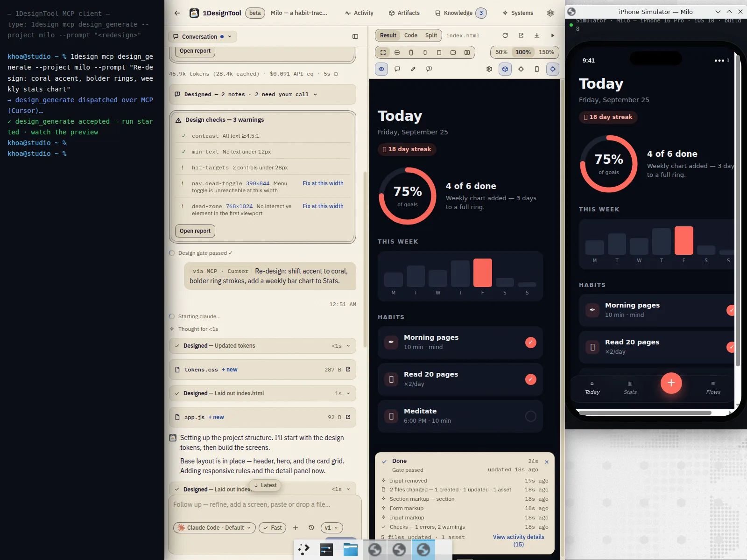Screen dimensions: 747x560
Task: Open the Conversation dropdown
Action: click(x=202, y=36)
